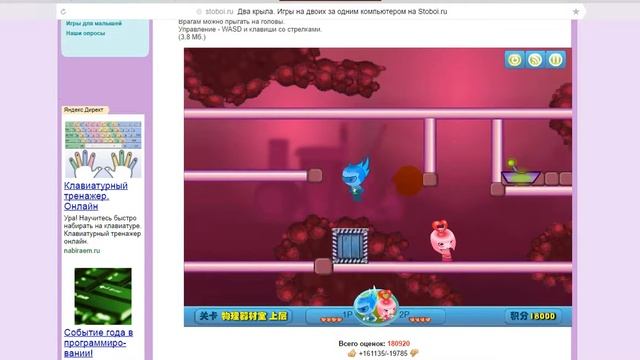This screenshot has height=360, width=640.
Task: Open 'Наши опросы' sidebar link
Action: [x=86, y=33]
